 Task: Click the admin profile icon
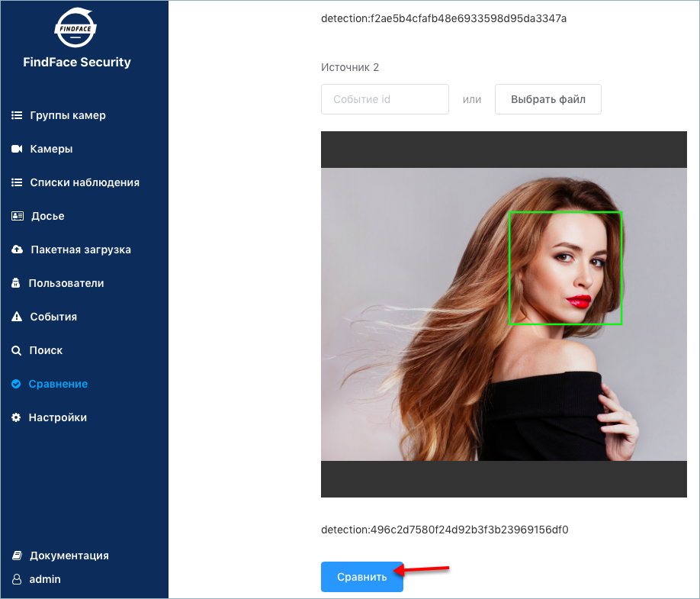point(17,579)
